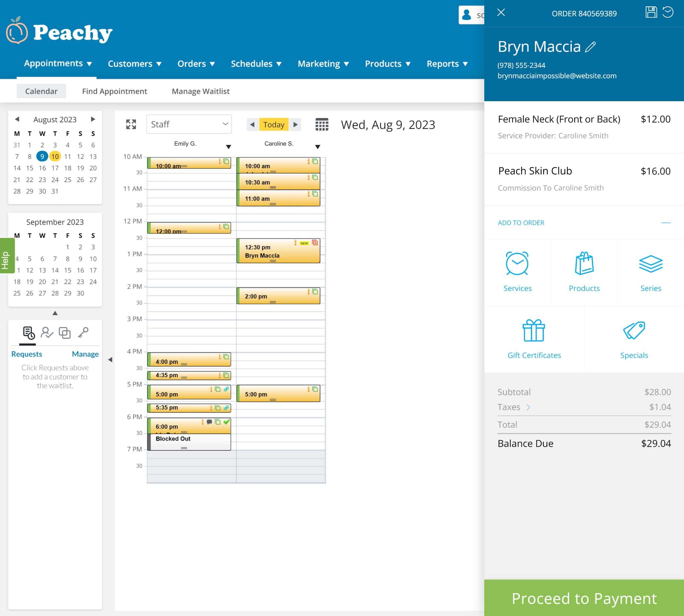Click the duplicate/copy icon on sidebar
The image size is (684, 616).
(x=64, y=332)
